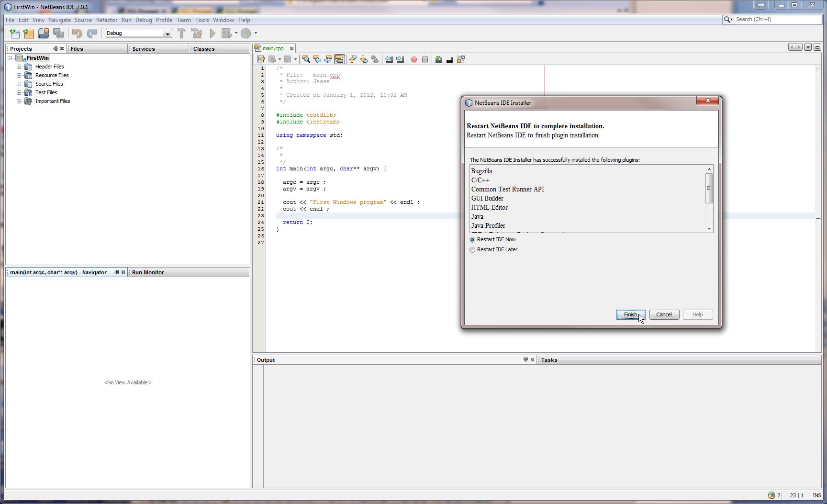The image size is (827, 504).
Task: Click Find Next Occurrence icon
Action: 328,59
